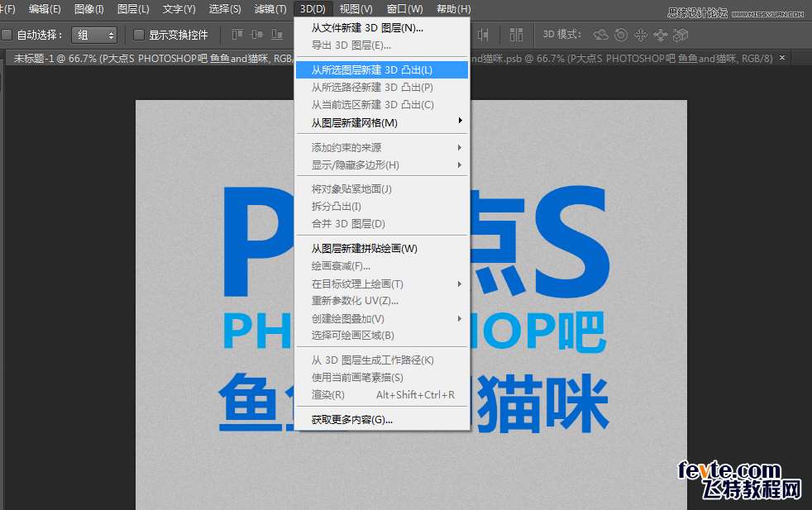Screen dimensions: 812x510
Task: Choose 从 3D 图层生成工作路径(K)
Action: pyautogui.click(x=382, y=360)
